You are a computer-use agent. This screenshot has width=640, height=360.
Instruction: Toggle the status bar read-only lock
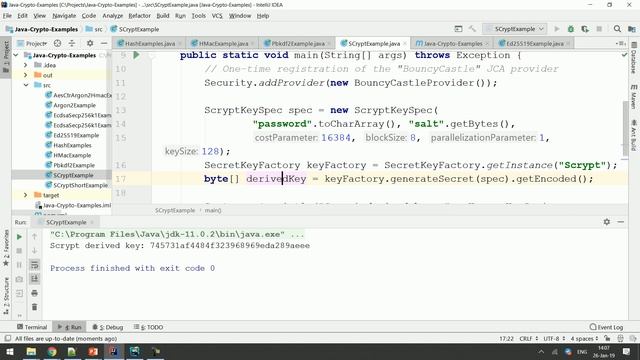click(607, 338)
